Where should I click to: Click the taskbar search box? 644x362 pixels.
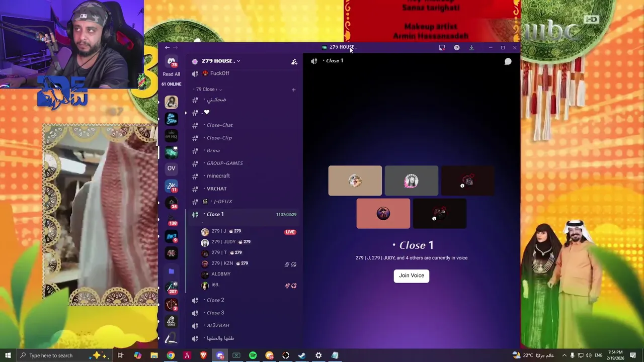tap(64, 355)
